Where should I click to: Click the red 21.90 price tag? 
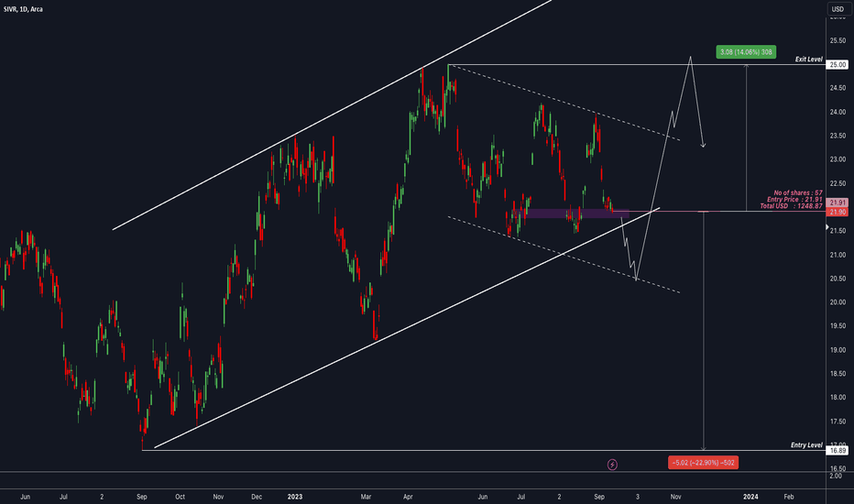click(x=838, y=212)
